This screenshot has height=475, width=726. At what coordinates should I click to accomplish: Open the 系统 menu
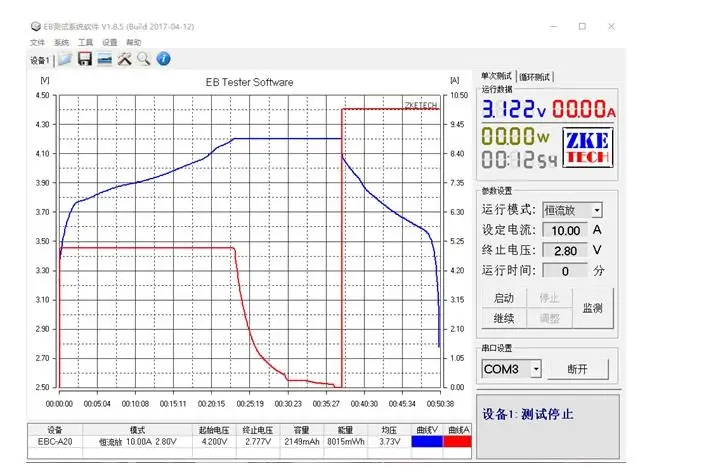[x=62, y=43]
